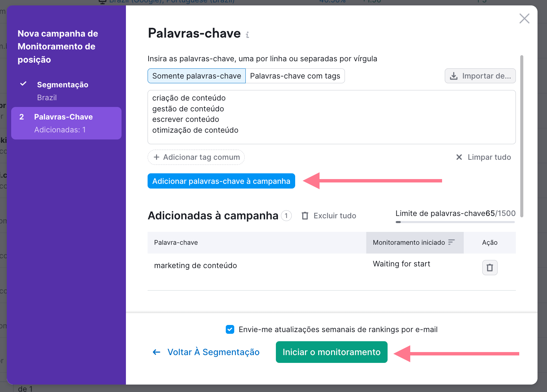Click the Excluir tudo link
Image resolution: width=547 pixels, height=392 pixels.
335,216
